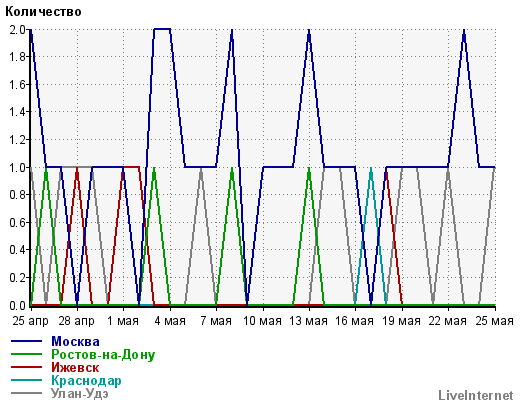The height and width of the screenshot is (405, 520).
Task: Click the 19 мая date label
Action: 401,321
